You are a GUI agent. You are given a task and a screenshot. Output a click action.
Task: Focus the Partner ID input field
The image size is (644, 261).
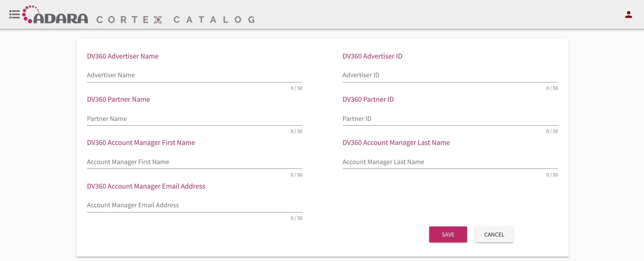coord(450,119)
